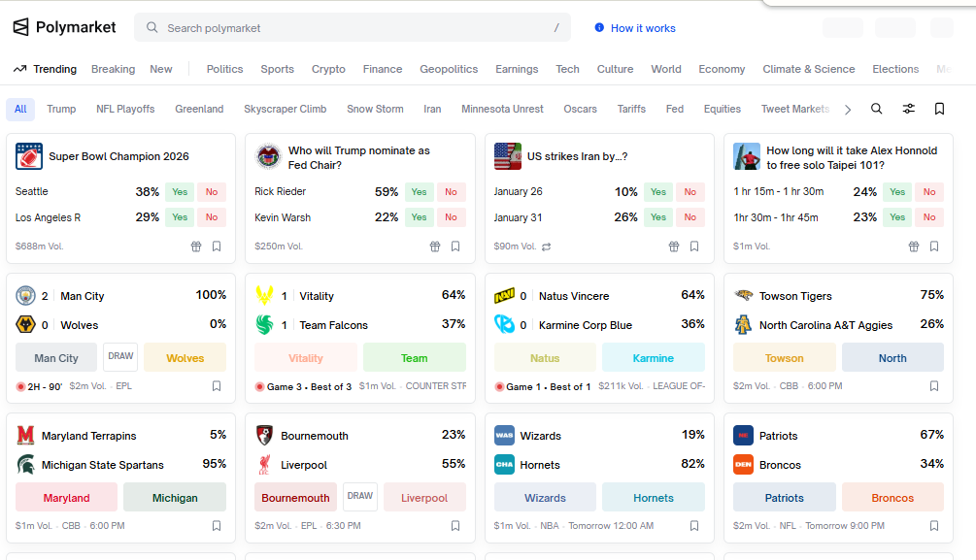Click gift icon on US strikes Iran card
Viewport: 976px width, 560px height.
[674, 247]
